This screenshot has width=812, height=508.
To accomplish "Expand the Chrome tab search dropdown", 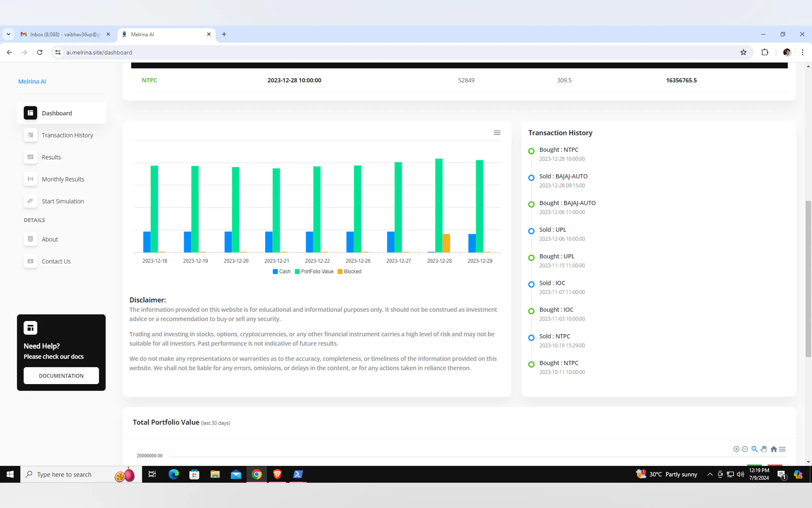I will tap(8, 34).
